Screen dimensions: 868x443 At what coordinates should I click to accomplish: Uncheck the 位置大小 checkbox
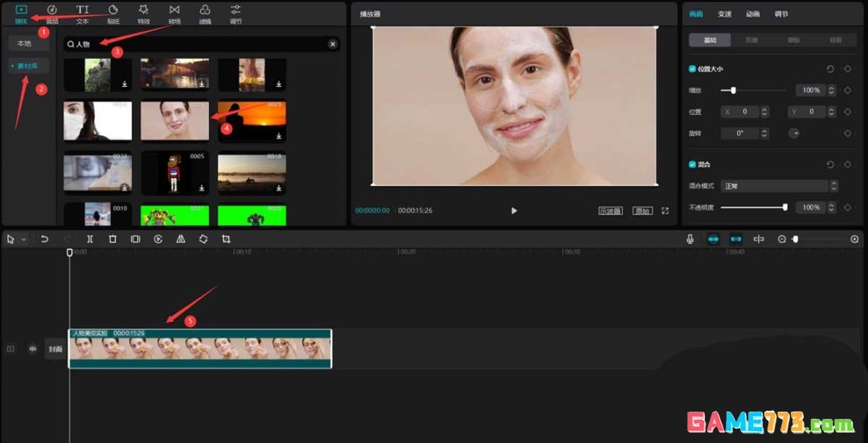693,69
